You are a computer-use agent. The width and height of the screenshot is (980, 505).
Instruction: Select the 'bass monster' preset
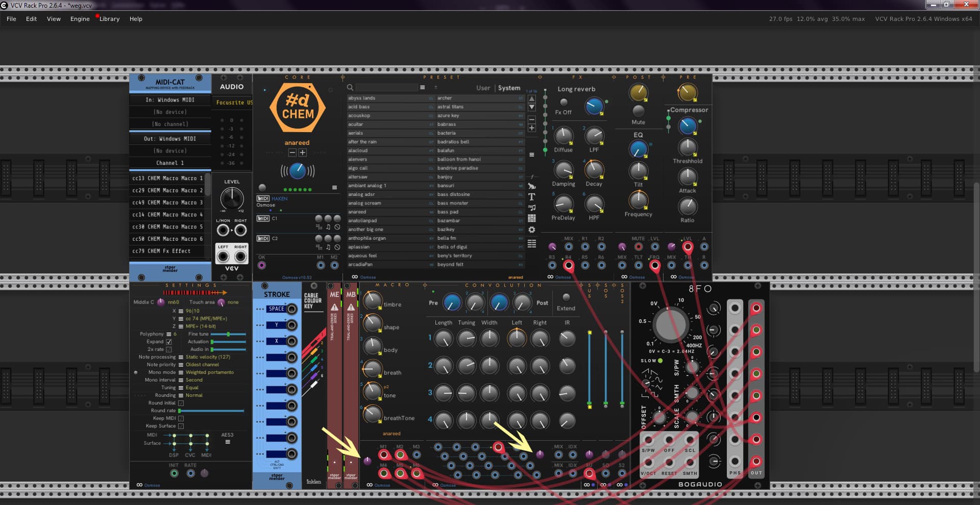[452, 203]
